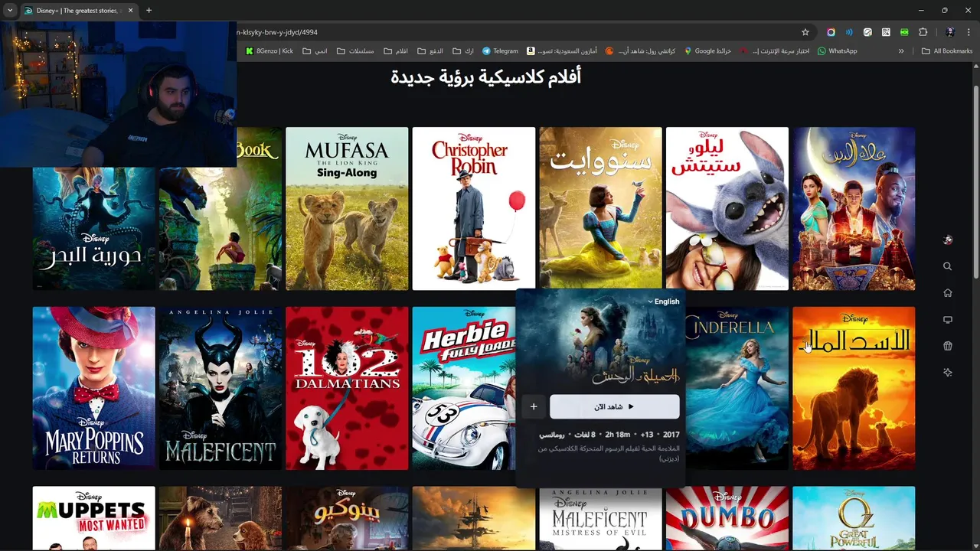Click the شاهد الآن watch now button

tap(614, 406)
